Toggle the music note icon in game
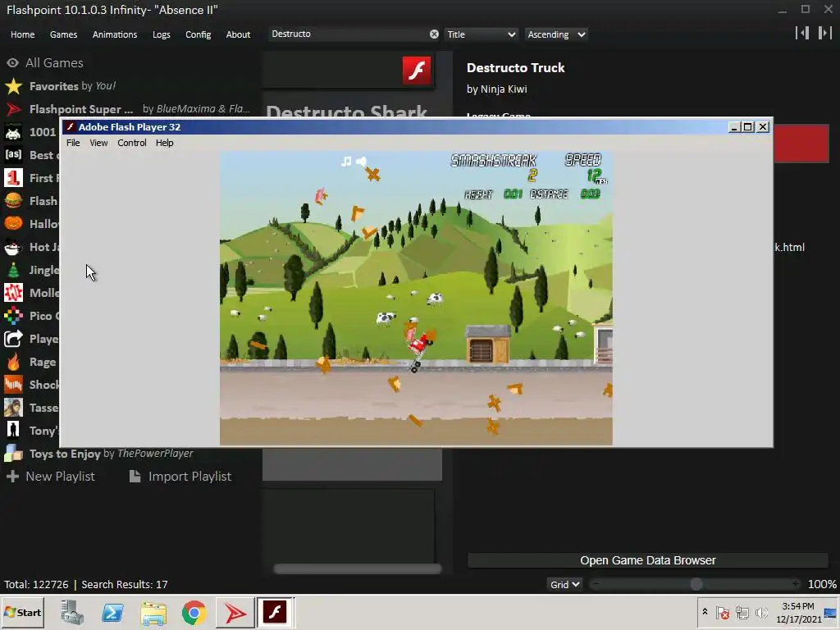Screen dimensions: 840x630 [347, 162]
